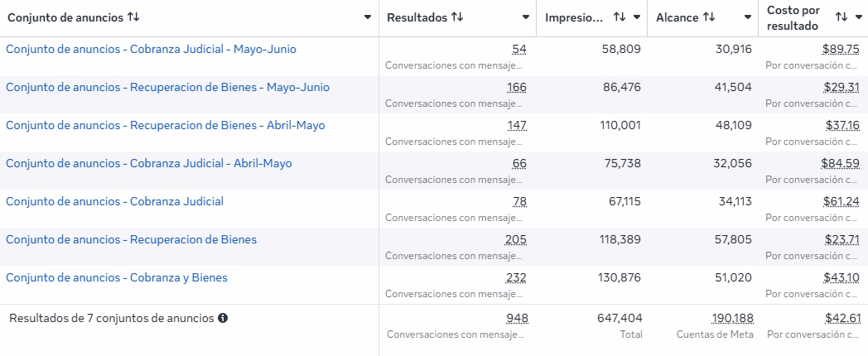Open Cobranza Judicial - Mayo-Junio ad set

coord(151,50)
